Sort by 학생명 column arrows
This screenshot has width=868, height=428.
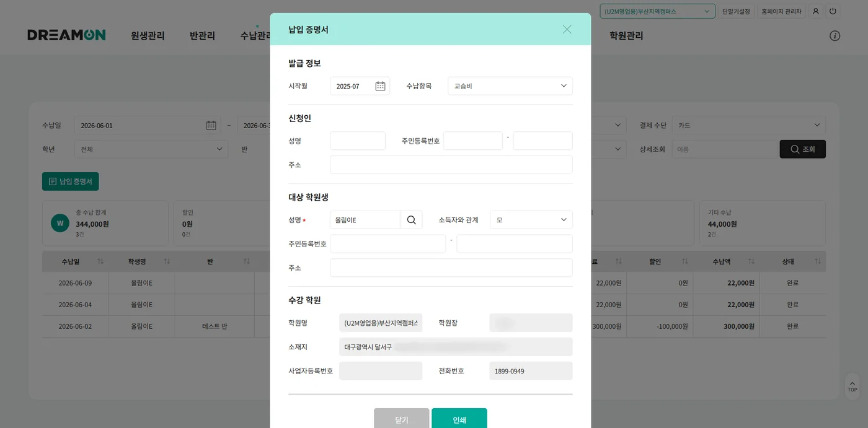tap(166, 262)
